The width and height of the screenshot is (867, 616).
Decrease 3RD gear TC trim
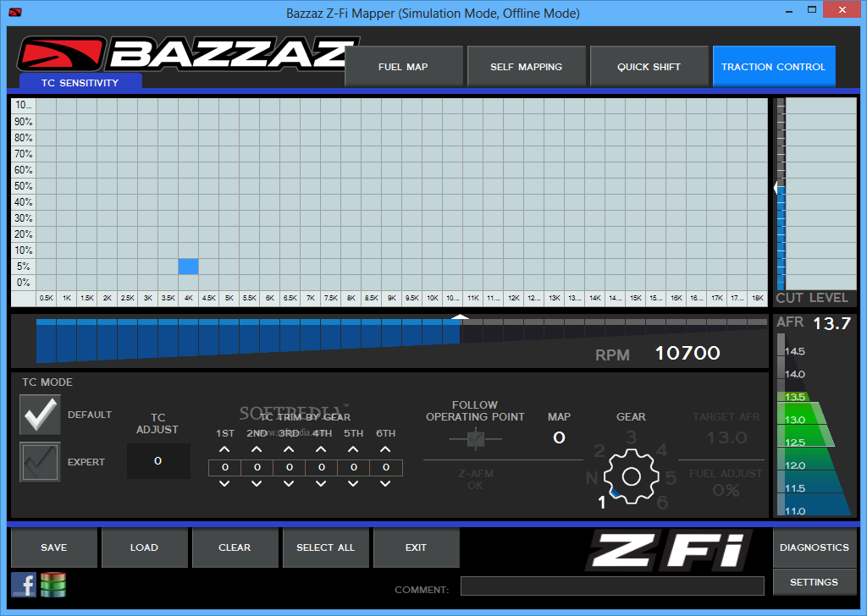pyautogui.click(x=289, y=484)
